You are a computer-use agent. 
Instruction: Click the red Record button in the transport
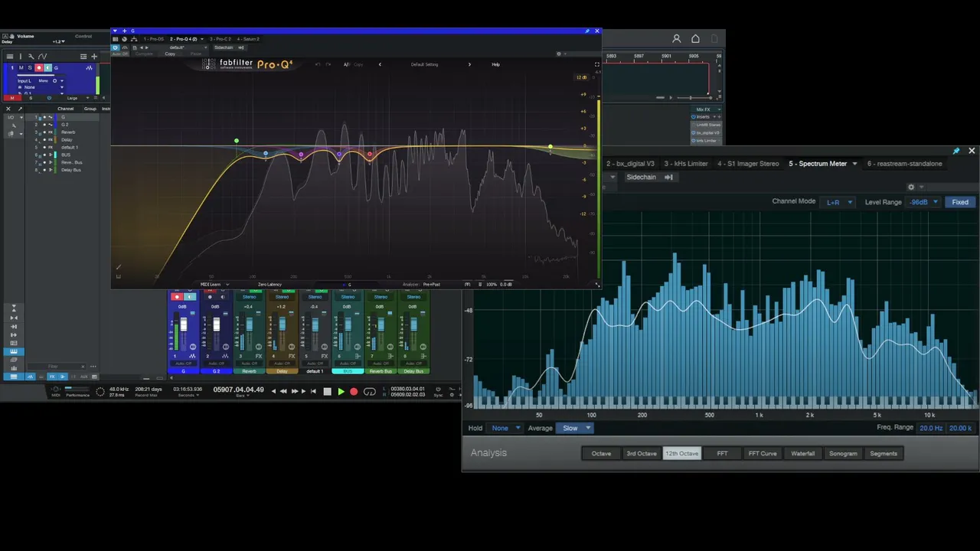[x=354, y=391]
